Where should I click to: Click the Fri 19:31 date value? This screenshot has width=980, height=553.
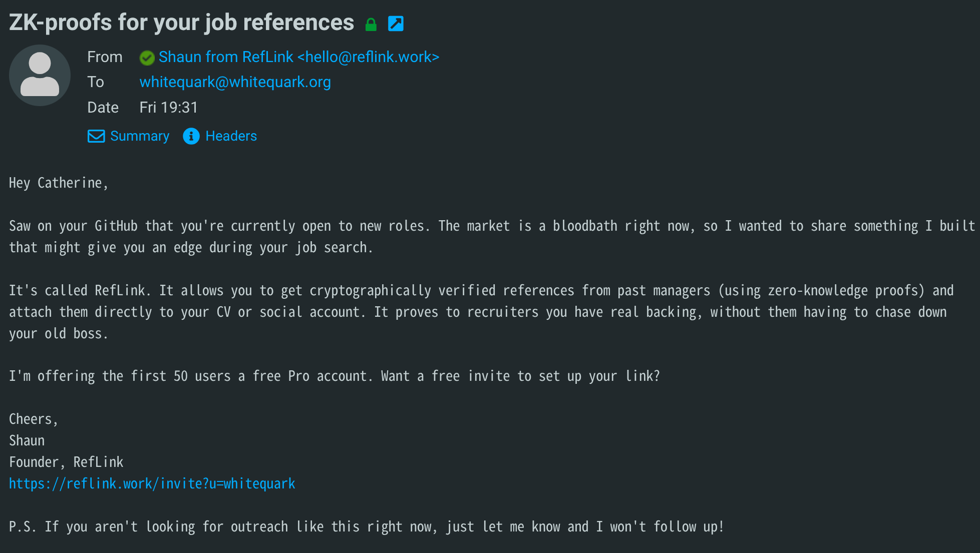coord(169,108)
